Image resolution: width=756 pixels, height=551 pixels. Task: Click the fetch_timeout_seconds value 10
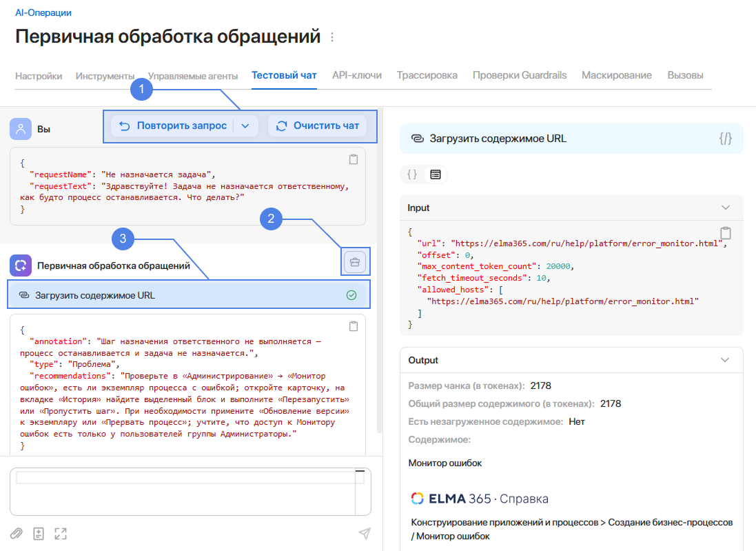[541, 278]
